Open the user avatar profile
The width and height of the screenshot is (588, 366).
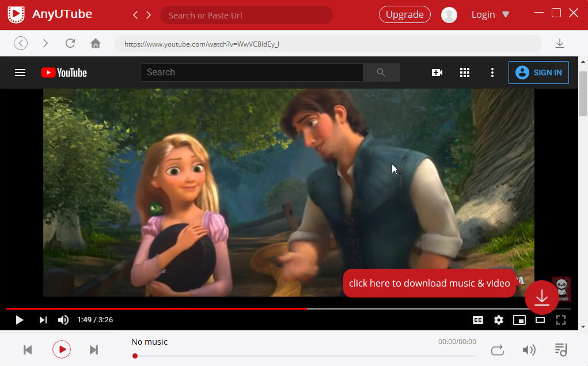click(x=449, y=15)
